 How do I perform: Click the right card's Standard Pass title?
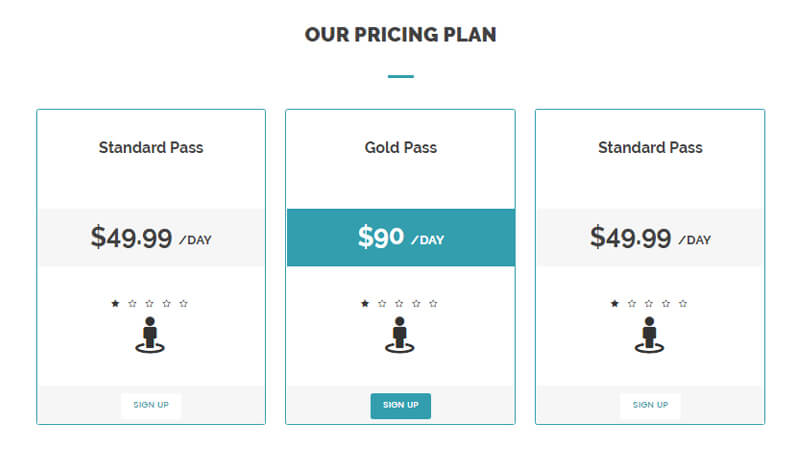[650, 147]
